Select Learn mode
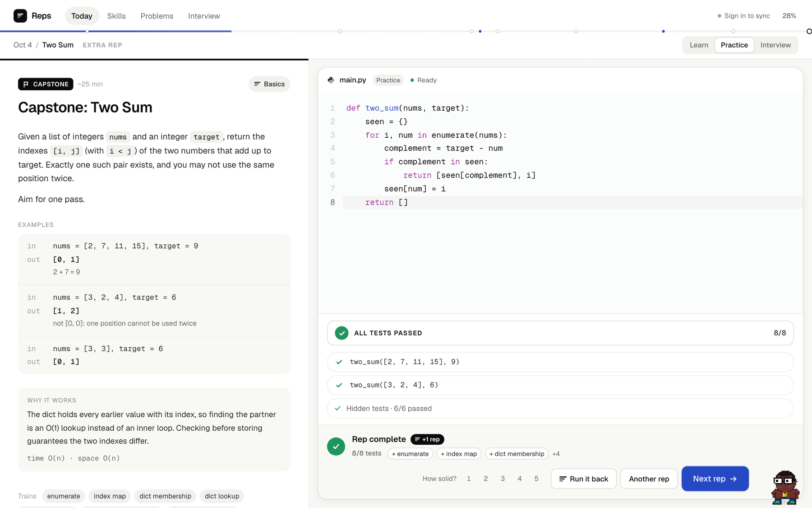Screen dimensions: 812x508 tap(699, 45)
